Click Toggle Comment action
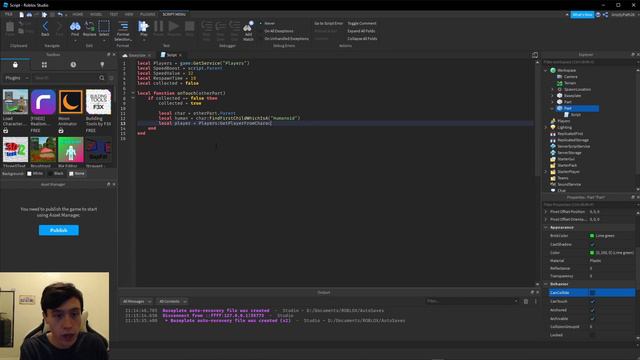The width and height of the screenshot is (640, 360). point(362,23)
